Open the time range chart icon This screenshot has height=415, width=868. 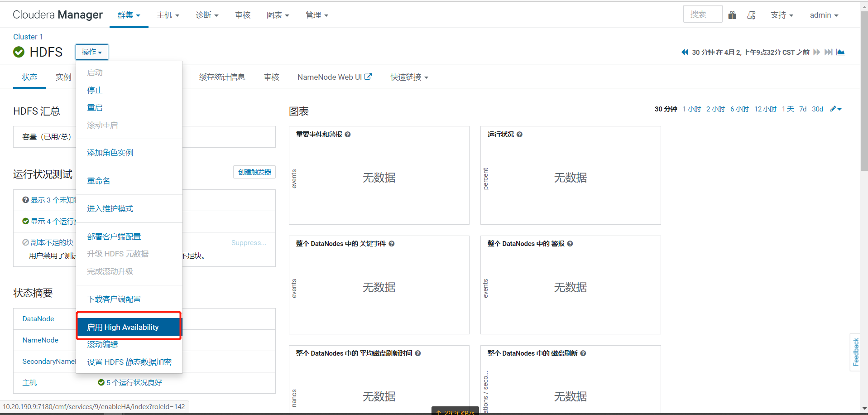[840, 52]
